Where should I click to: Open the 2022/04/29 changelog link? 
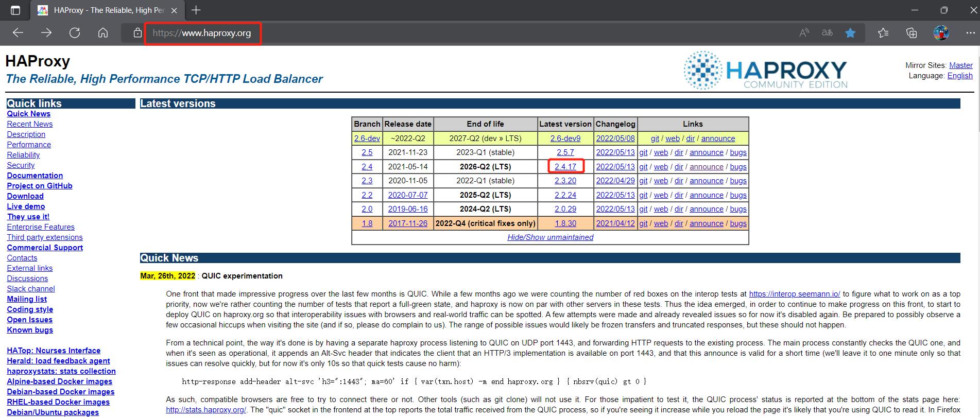point(615,181)
